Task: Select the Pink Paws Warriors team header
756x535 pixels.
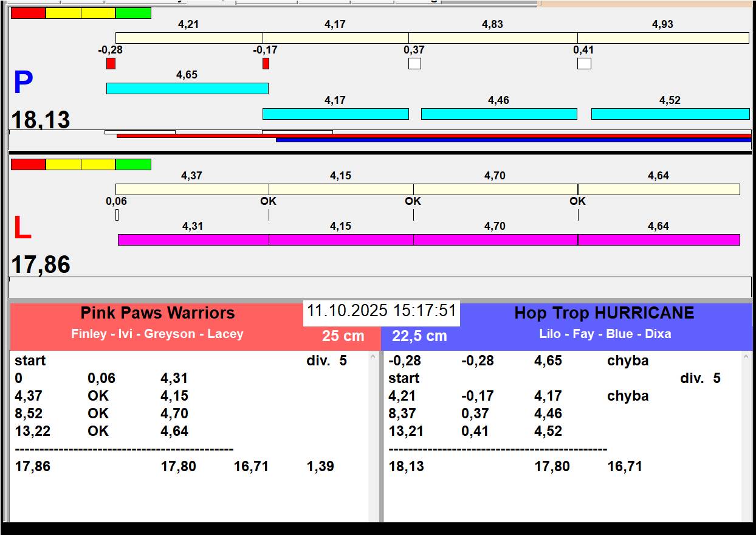Action: [x=157, y=313]
